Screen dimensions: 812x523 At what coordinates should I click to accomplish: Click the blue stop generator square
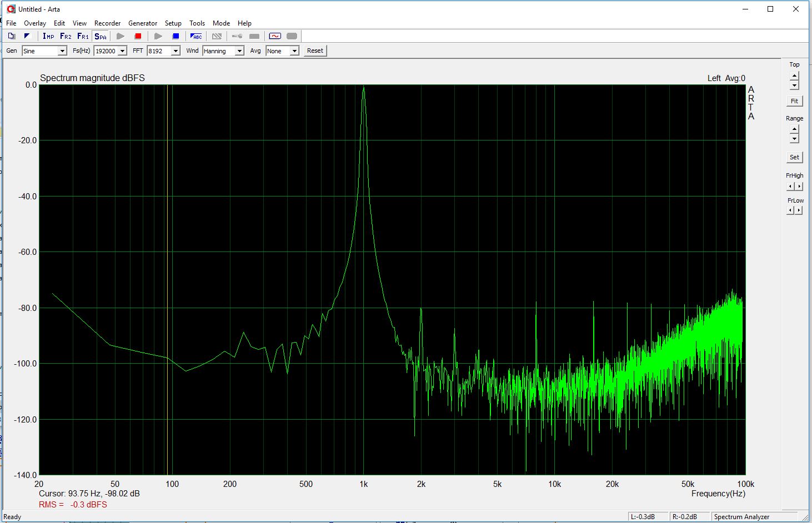176,36
